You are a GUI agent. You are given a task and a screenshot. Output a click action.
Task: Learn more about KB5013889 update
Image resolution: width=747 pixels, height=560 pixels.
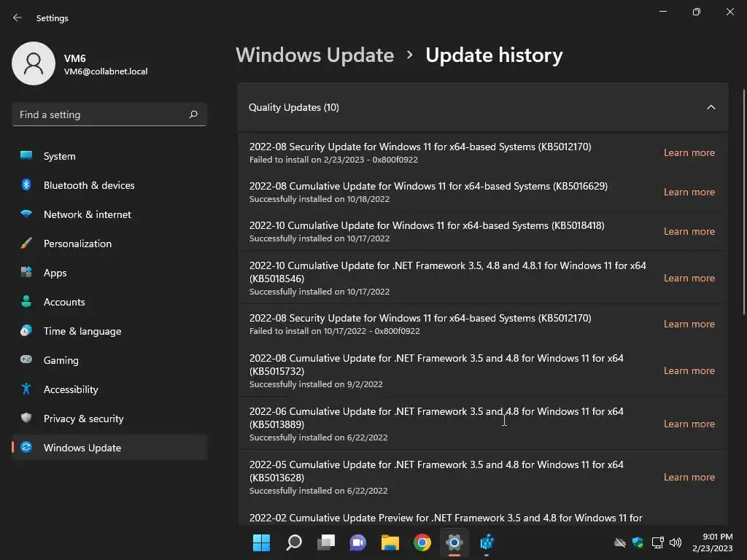click(x=689, y=424)
